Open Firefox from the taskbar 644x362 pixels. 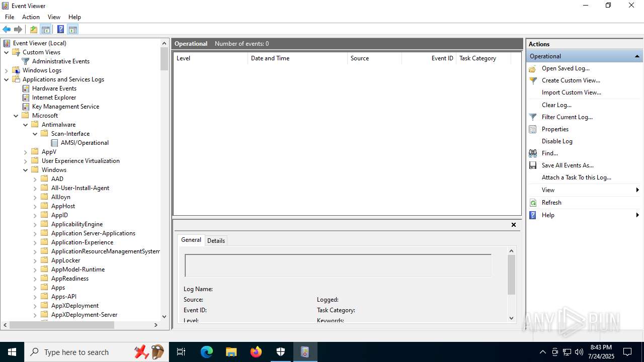point(256,352)
